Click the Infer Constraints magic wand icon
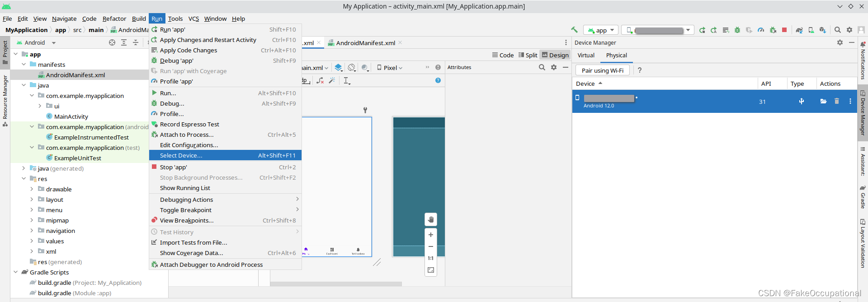The width and height of the screenshot is (868, 302). click(x=332, y=80)
